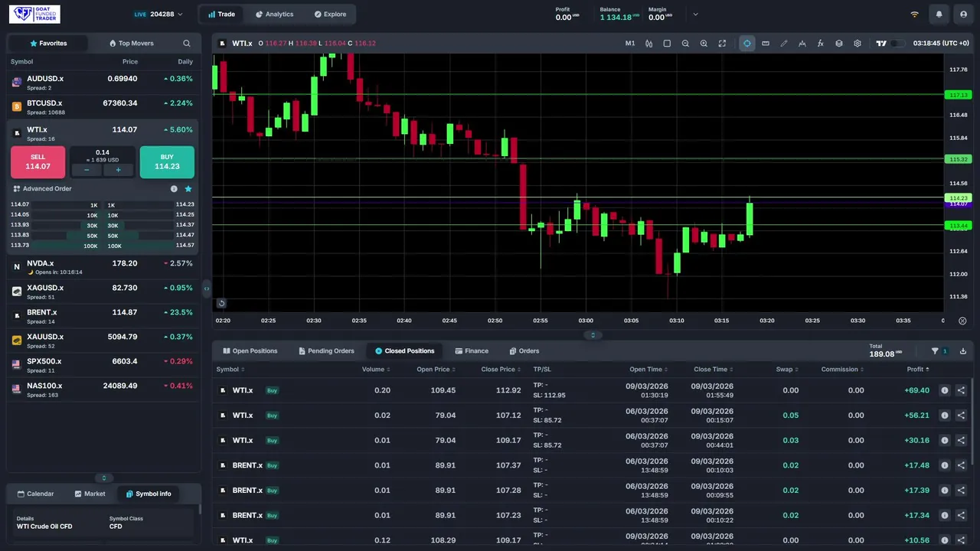Click the time axis settings icon right of 03:35
The width and height of the screenshot is (980, 551).
pyautogui.click(x=962, y=321)
